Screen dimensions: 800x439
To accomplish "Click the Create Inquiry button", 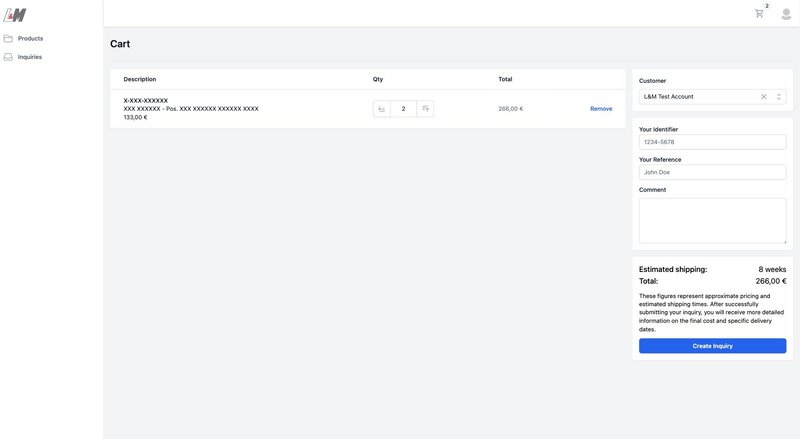I will 712,346.
